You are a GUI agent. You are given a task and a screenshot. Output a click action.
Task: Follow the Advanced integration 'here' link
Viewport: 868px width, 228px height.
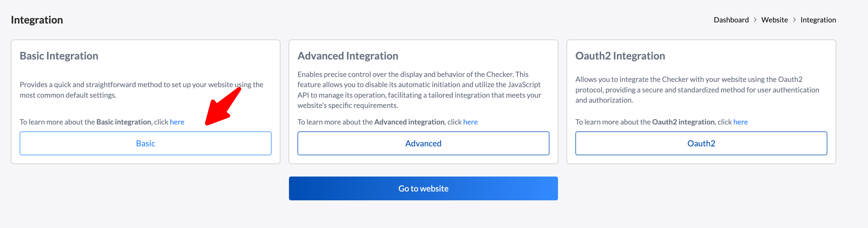pyautogui.click(x=470, y=122)
